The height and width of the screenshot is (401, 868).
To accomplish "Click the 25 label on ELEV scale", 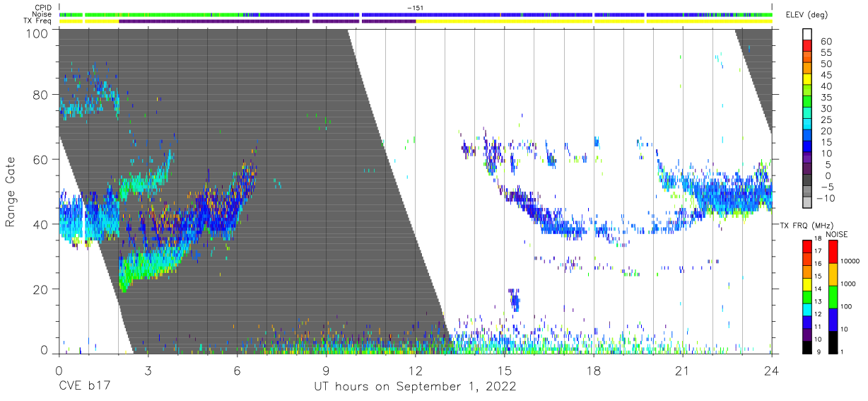I will click(x=825, y=120).
